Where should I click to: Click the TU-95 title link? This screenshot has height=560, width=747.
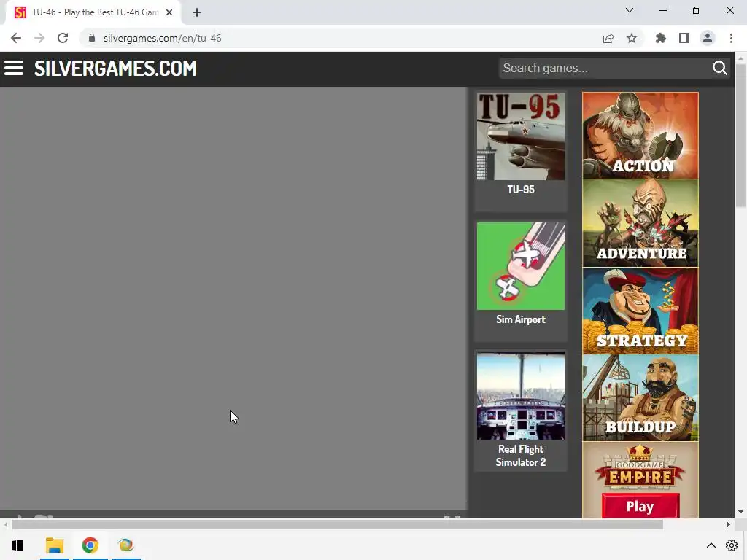click(521, 190)
